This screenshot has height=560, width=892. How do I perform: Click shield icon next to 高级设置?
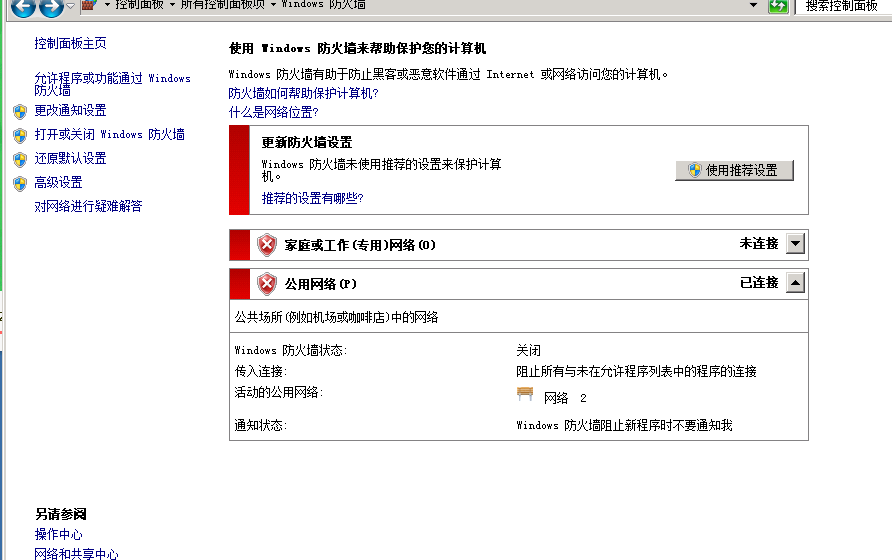tap(20, 183)
